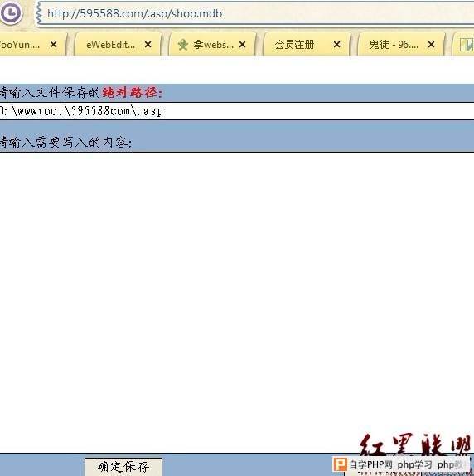Screen dimensions: 474x476
Task: Close the eWebEdit tab
Action: click(148, 45)
